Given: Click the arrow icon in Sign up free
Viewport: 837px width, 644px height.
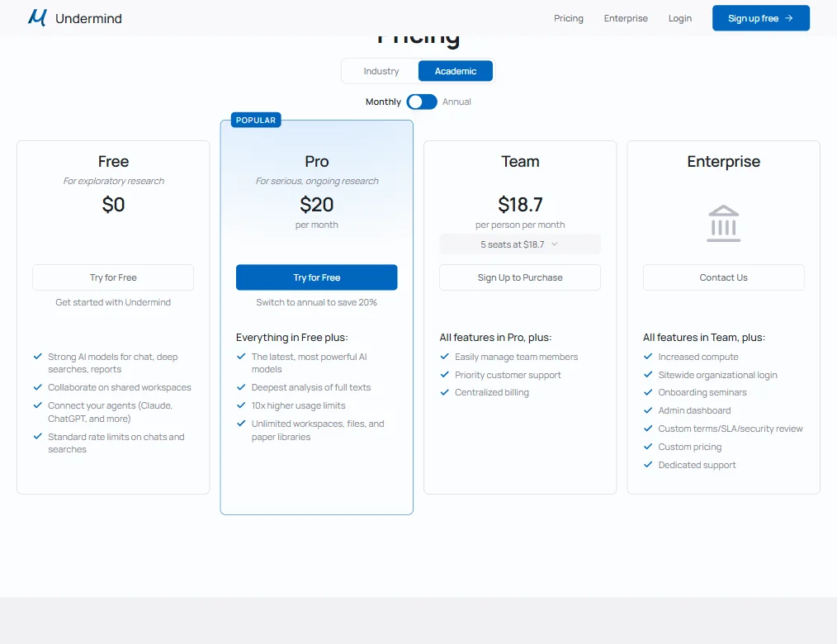Looking at the screenshot, I should (x=789, y=18).
